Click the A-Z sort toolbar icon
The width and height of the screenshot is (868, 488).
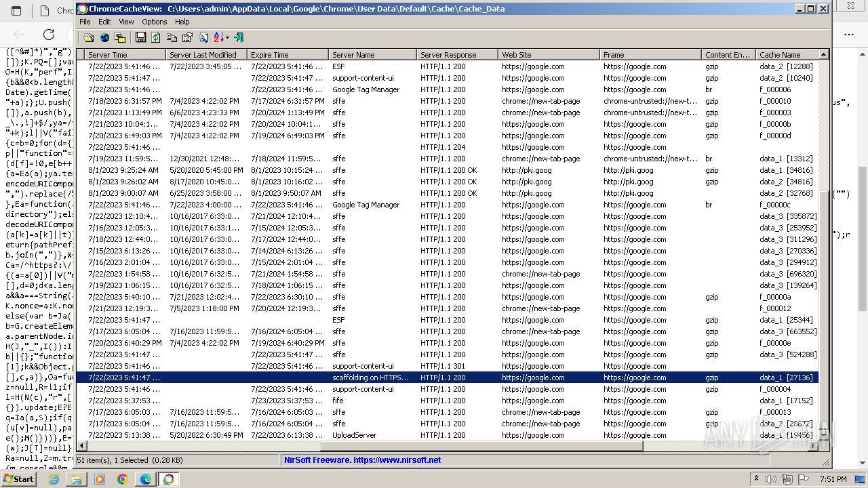click(x=218, y=37)
